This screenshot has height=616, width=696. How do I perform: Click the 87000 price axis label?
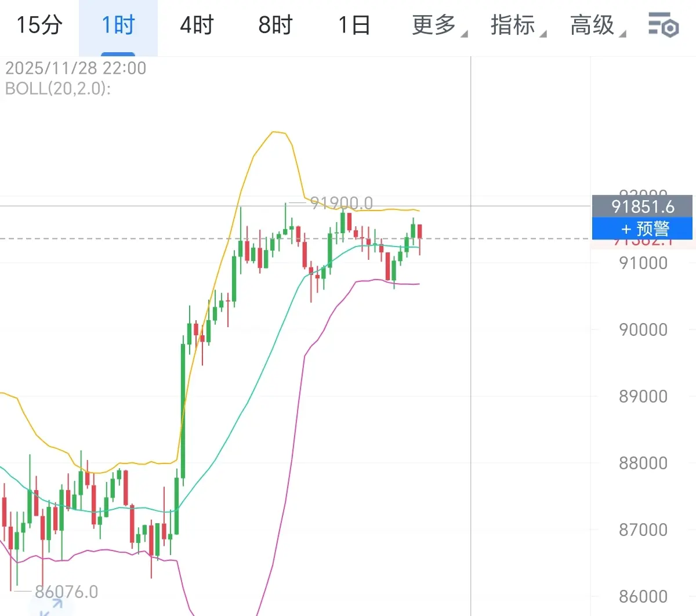tap(643, 530)
